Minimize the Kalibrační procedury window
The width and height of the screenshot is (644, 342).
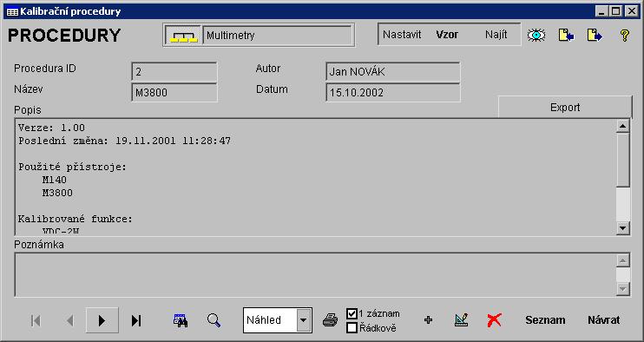tap(602, 11)
